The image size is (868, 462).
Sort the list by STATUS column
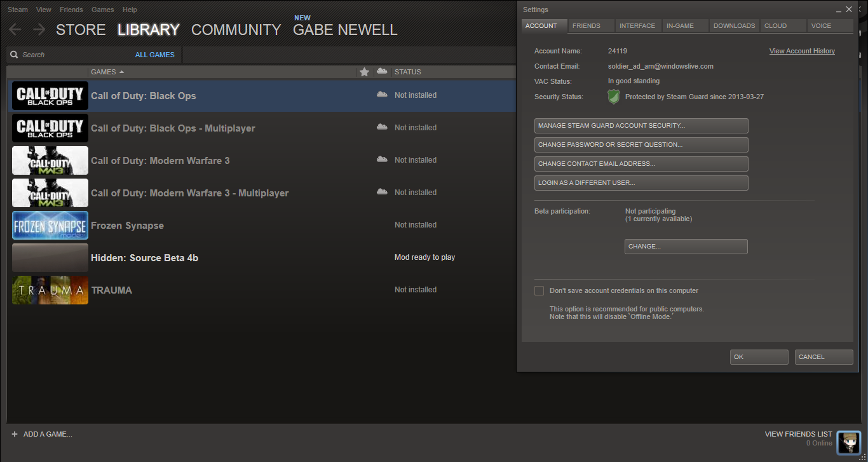408,72
